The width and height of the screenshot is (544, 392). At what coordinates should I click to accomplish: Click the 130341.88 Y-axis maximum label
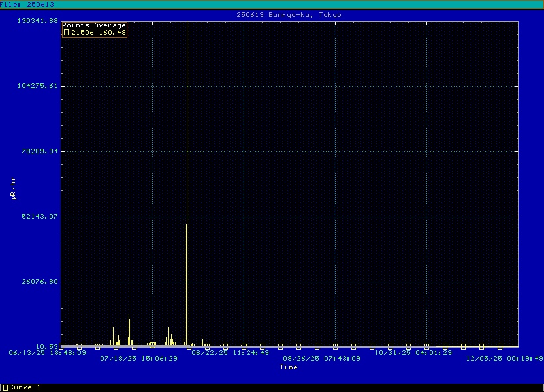click(39, 21)
